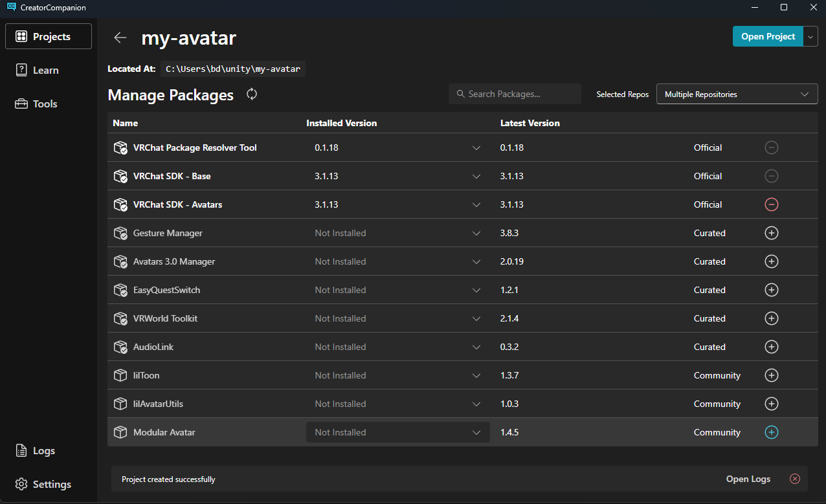Click the Open Project button
Image resolution: width=826 pixels, height=504 pixels.
(x=768, y=36)
